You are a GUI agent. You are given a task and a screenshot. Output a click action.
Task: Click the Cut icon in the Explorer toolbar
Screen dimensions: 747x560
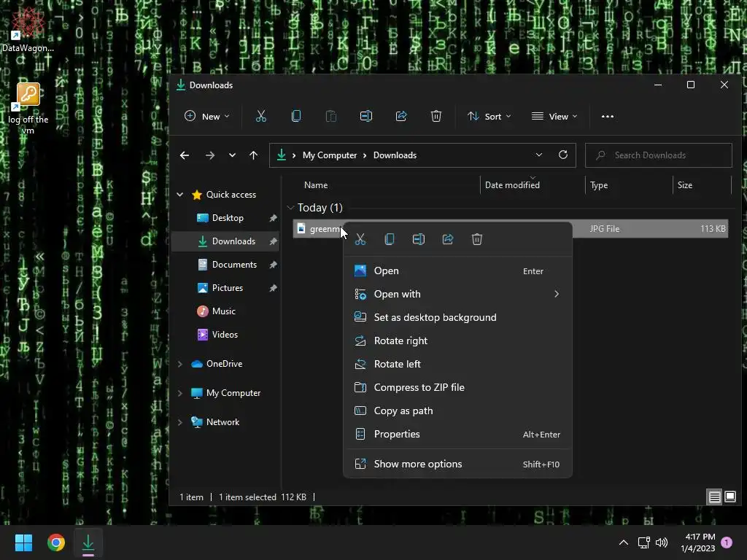click(260, 116)
